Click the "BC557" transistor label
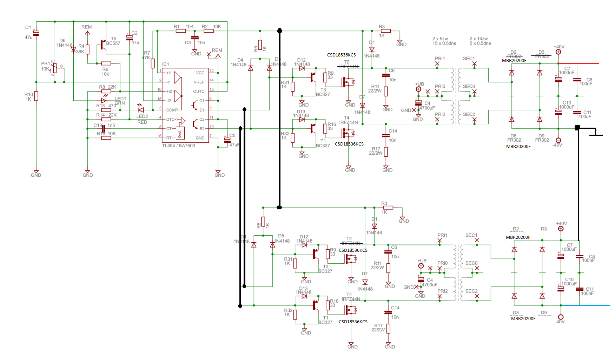 [x=113, y=43]
